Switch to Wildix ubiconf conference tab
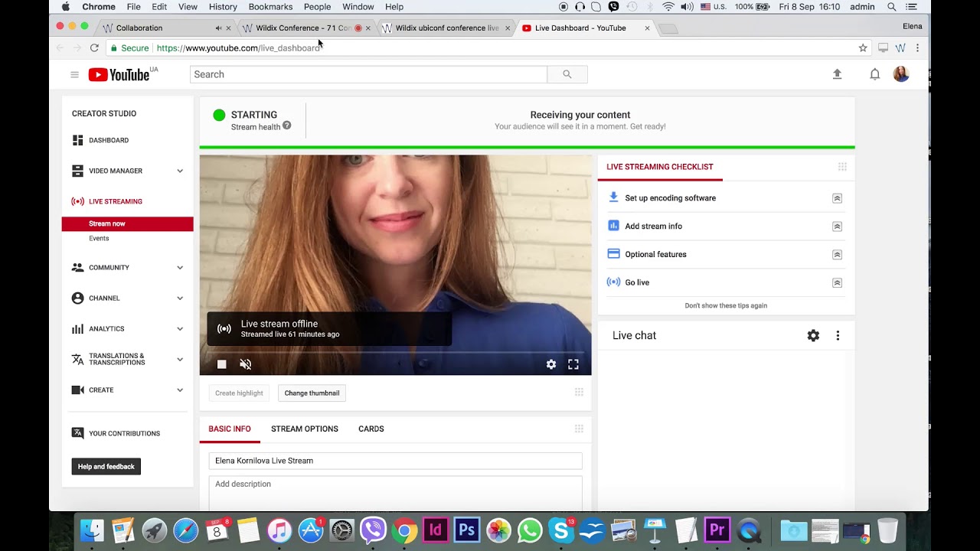 [446, 28]
